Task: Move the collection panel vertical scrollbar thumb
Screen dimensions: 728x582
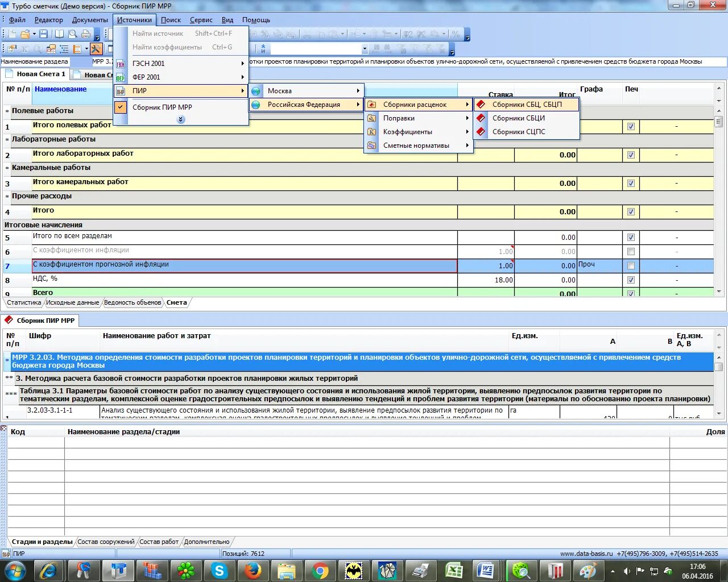Action: [x=719, y=367]
